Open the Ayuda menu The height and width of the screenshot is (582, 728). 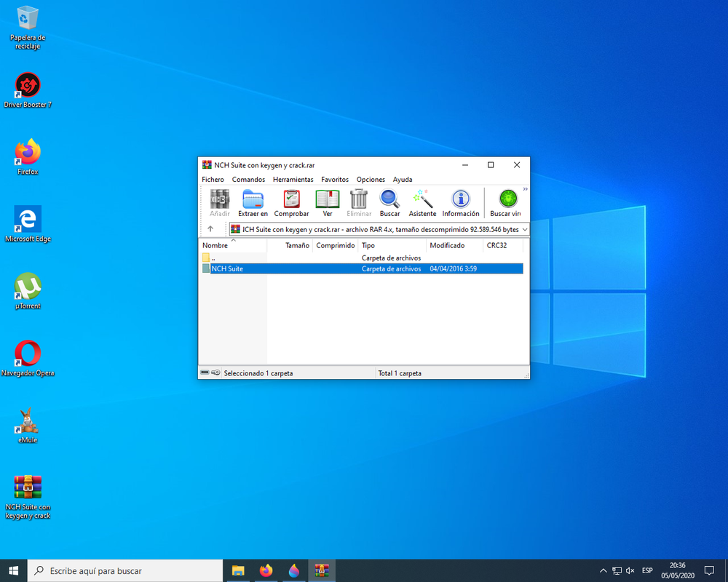[403, 180]
